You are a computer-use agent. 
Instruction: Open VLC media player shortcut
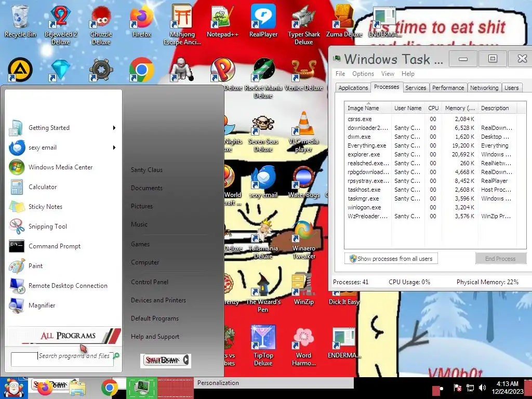pos(303,133)
